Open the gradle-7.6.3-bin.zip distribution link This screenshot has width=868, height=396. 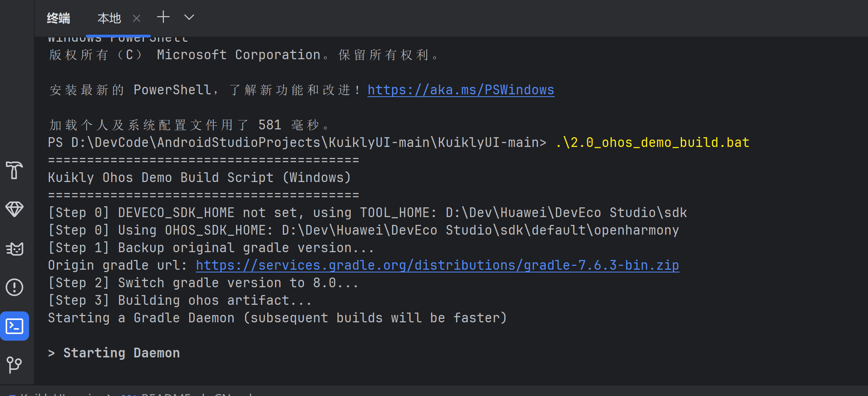[437, 265]
